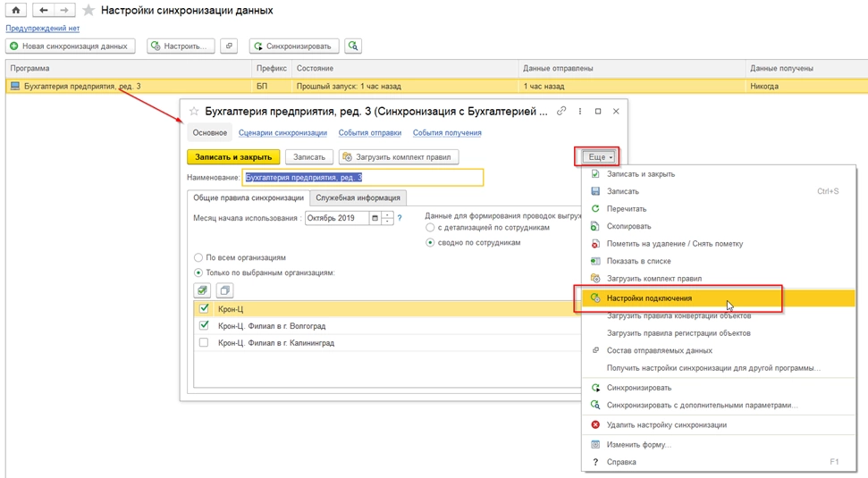Click the Октябрь 2019 month field
The width and height of the screenshot is (868, 478).
pos(337,218)
